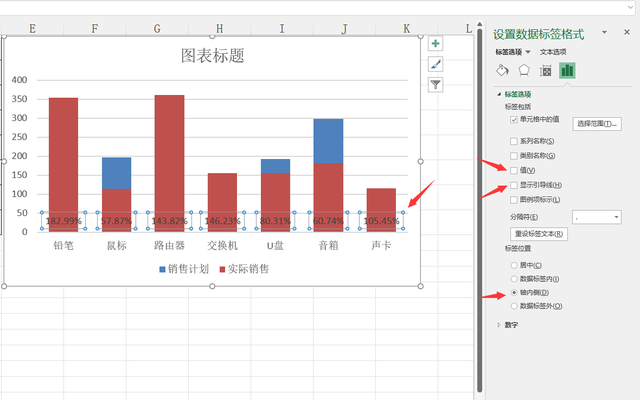Click the 实际销售 legend entry

click(x=244, y=269)
